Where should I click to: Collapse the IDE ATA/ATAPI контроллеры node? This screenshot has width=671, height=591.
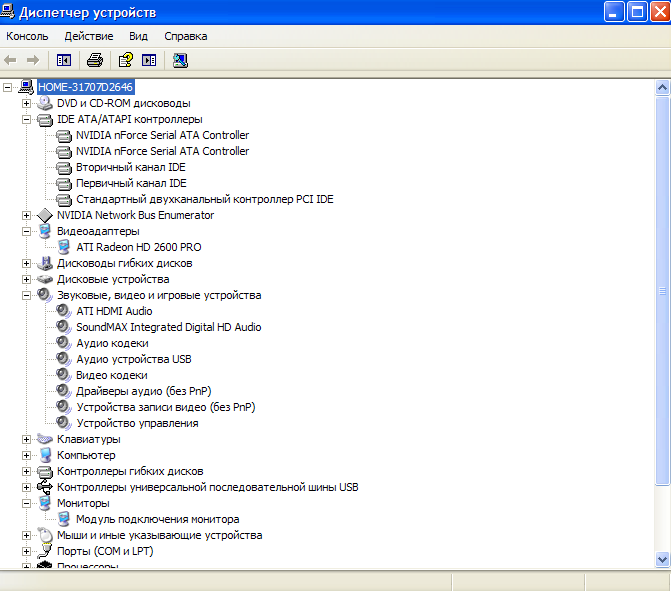coord(26,119)
